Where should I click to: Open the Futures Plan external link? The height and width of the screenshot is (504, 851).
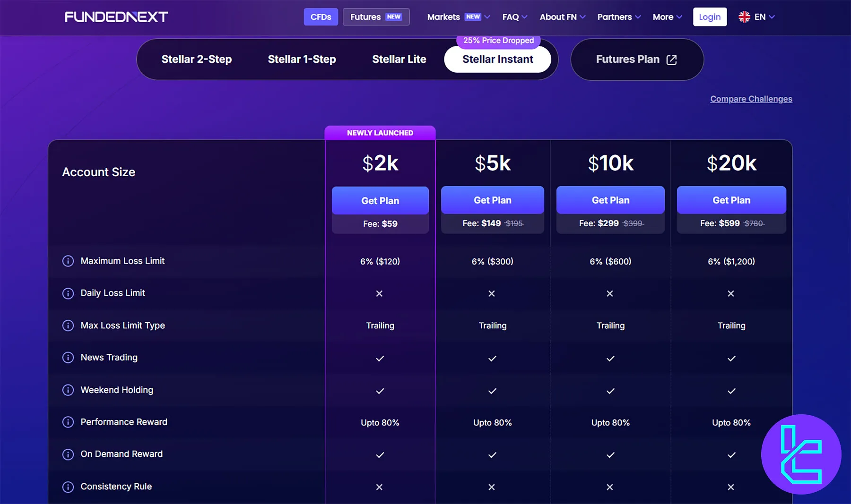(636, 60)
